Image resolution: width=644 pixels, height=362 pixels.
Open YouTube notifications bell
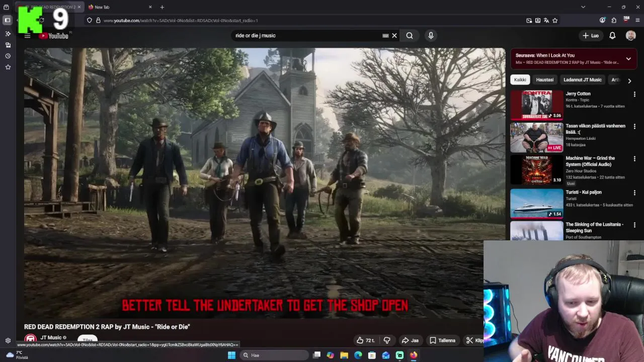612,36
